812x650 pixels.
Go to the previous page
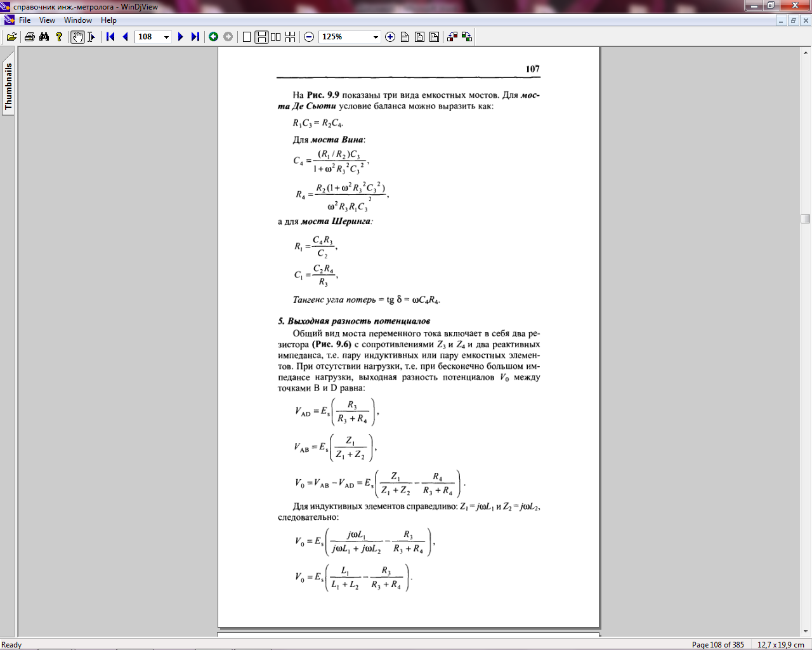pyautogui.click(x=125, y=37)
